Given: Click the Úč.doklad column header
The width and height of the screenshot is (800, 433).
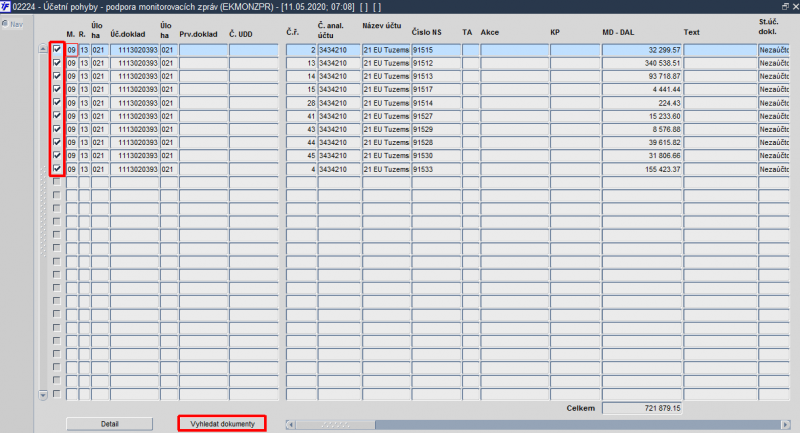Looking at the screenshot, I should [128, 34].
